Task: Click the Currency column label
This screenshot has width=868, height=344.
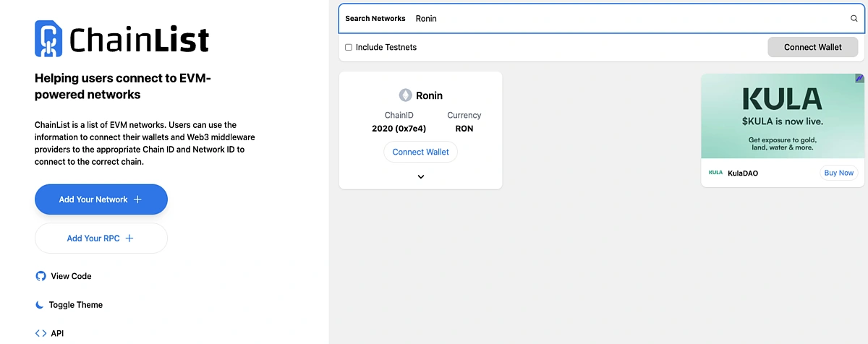Action: (464, 115)
